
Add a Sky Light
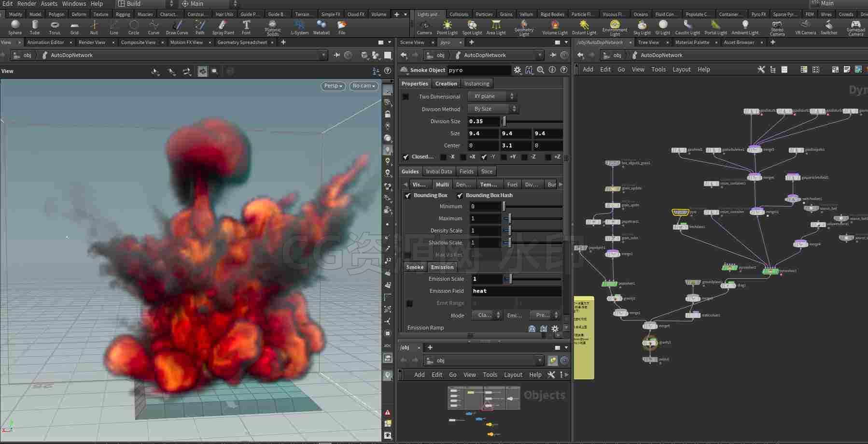pyautogui.click(x=642, y=27)
